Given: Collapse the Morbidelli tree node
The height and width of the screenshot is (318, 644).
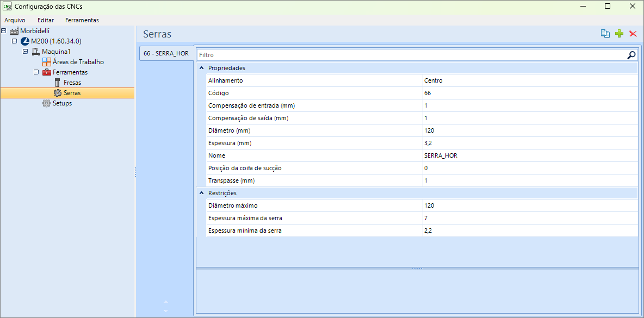Looking at the screenshot, I should (x=4, y=31).
